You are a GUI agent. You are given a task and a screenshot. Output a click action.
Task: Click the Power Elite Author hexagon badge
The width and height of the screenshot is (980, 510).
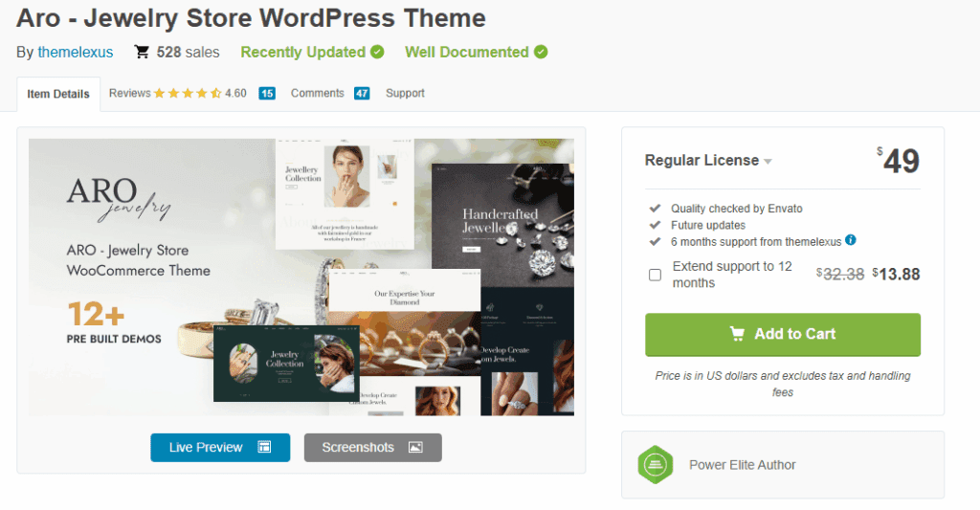click(x=655, y=464)
